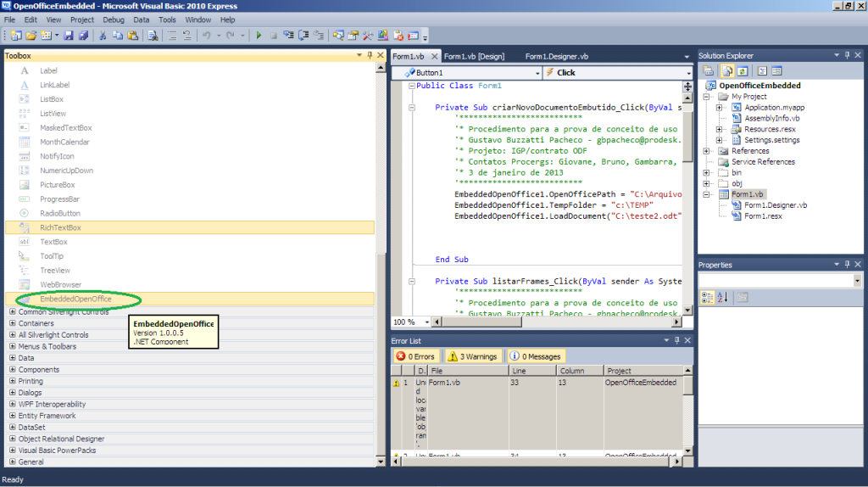
Task: Select RichTextBox control in Toolbox
Action: pos(60,227)
